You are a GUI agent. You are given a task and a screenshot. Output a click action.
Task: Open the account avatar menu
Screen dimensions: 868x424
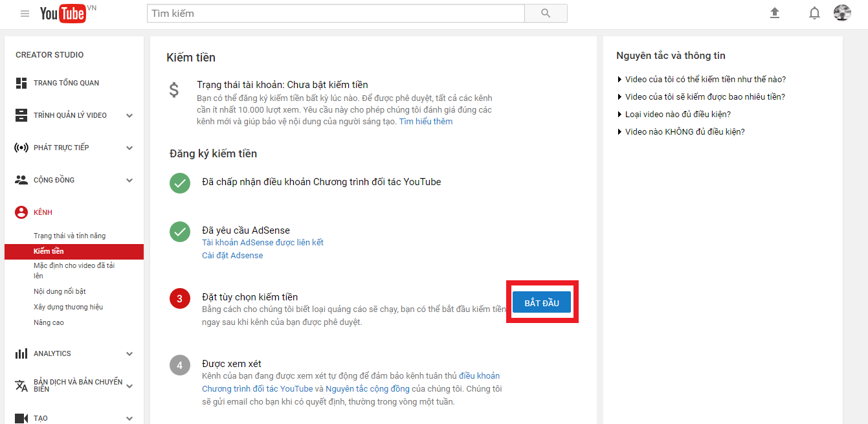842,13
